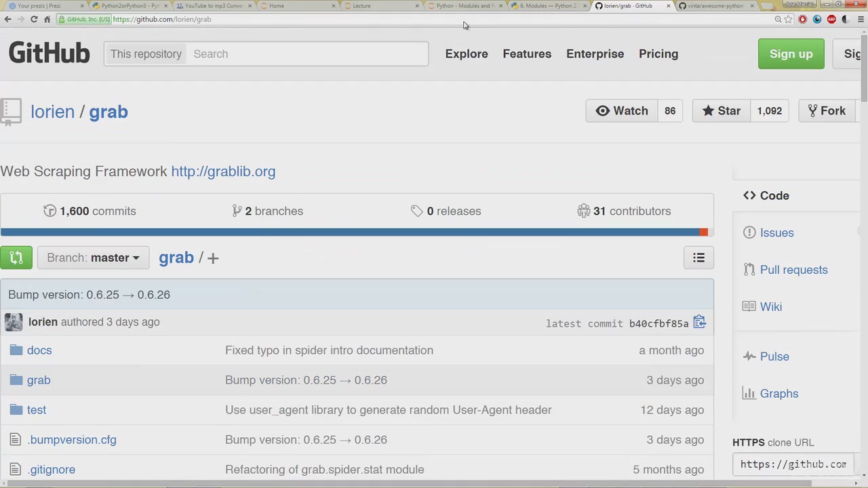Click the .bumpversion.cfg file icon

pyautogui.click(x=15, y=440)
